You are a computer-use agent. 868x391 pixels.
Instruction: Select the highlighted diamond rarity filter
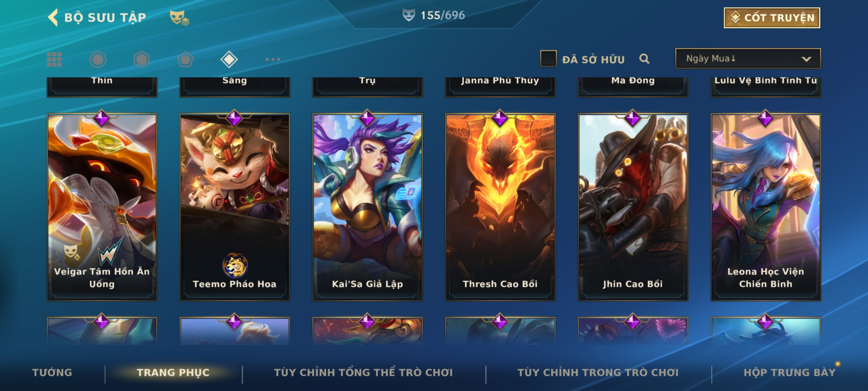click(x=229, y=59)
